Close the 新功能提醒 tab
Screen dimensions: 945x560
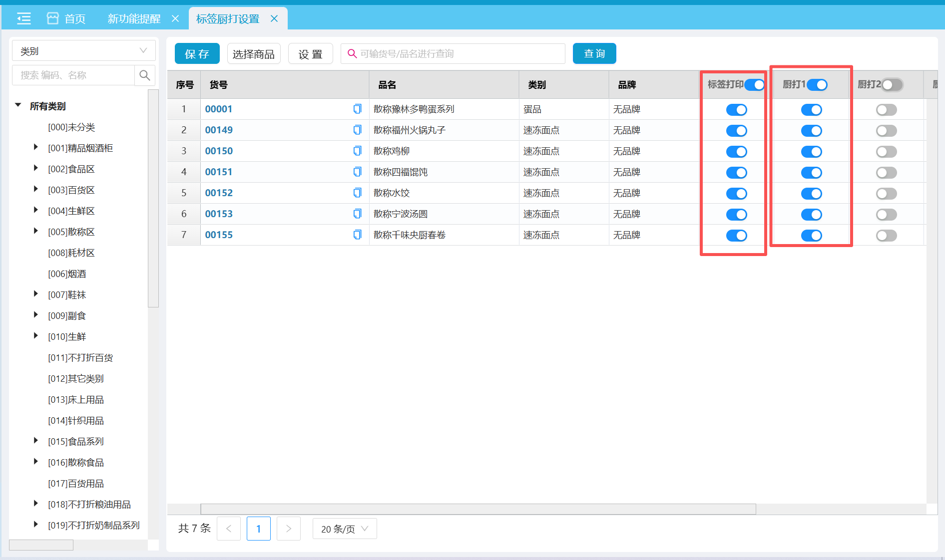(175, 18)
